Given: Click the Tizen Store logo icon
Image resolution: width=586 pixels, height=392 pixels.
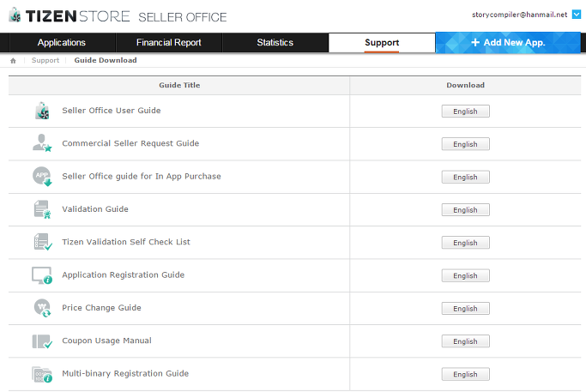Looking at the screenshot, I should (15, 15).
